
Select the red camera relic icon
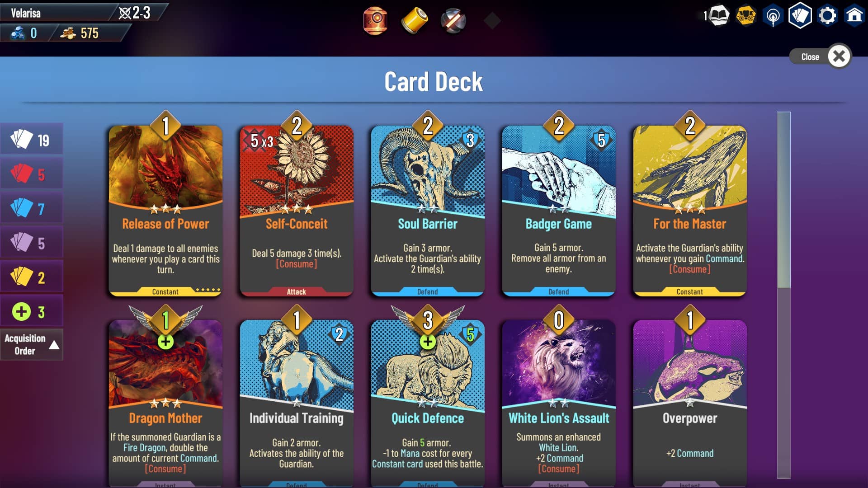pos(375,21)
